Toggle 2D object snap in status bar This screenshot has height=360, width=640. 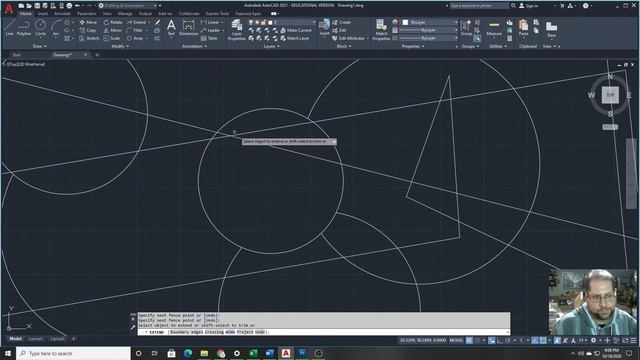click(x=543, y=340)
